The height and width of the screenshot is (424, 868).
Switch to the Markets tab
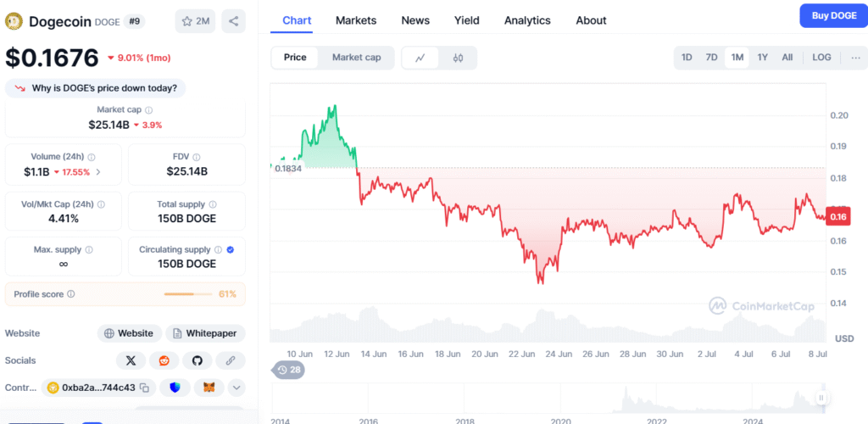(356, 20)
